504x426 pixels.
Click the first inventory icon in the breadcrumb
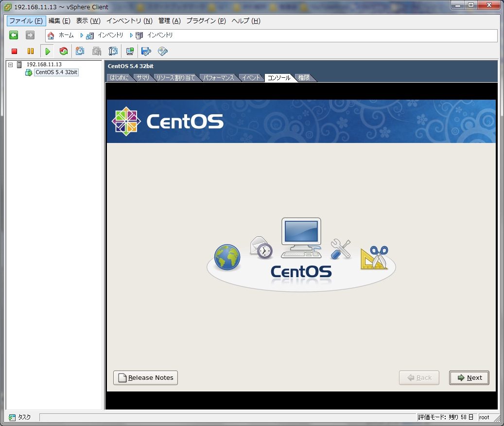pos(90,35)
